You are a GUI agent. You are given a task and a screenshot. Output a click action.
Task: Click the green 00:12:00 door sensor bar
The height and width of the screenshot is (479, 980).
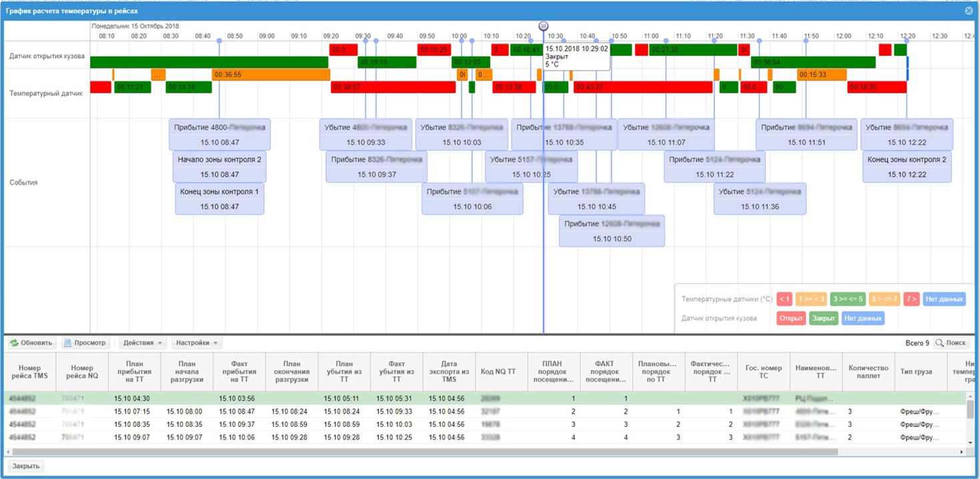[471, 62]
